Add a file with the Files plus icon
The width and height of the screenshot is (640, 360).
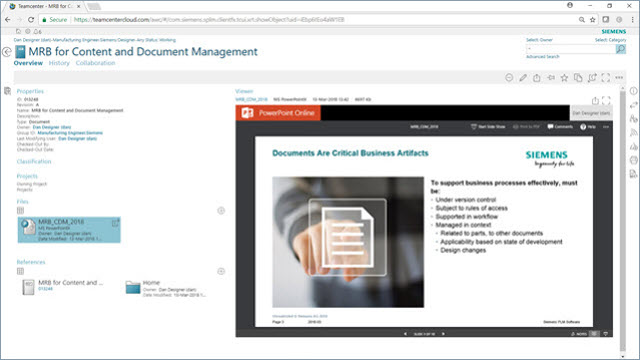click(221, 211)
